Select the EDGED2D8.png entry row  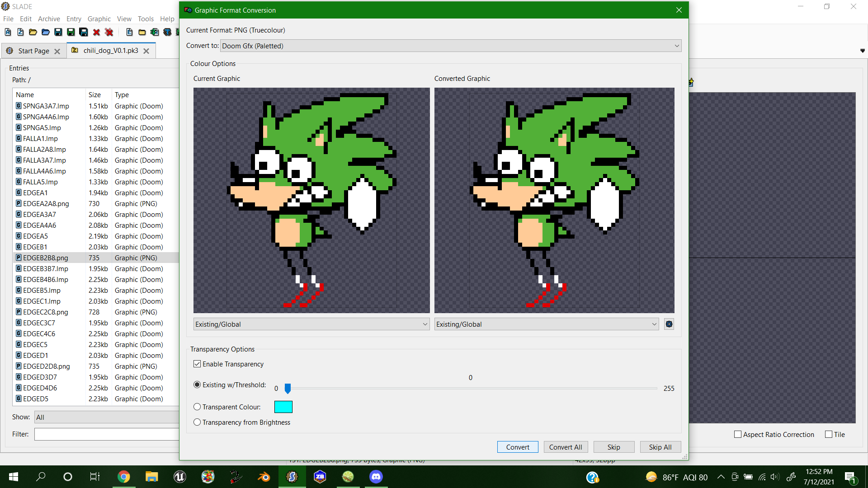[96, 366]
